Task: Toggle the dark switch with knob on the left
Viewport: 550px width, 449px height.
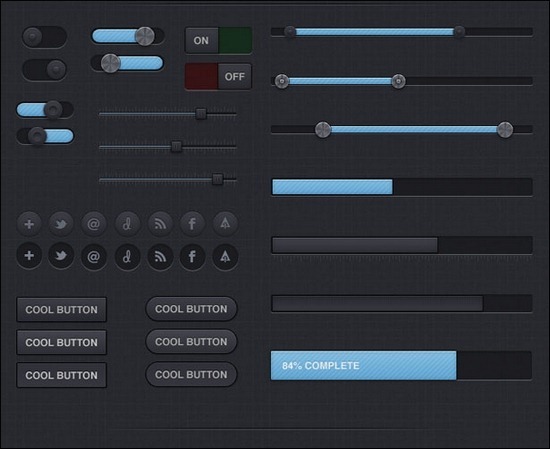Action: [44, 37]
